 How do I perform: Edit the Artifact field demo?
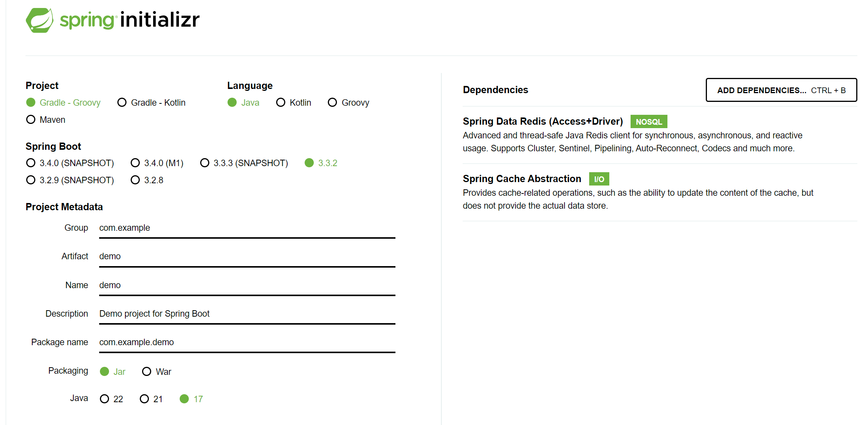(x=246, y=256)
